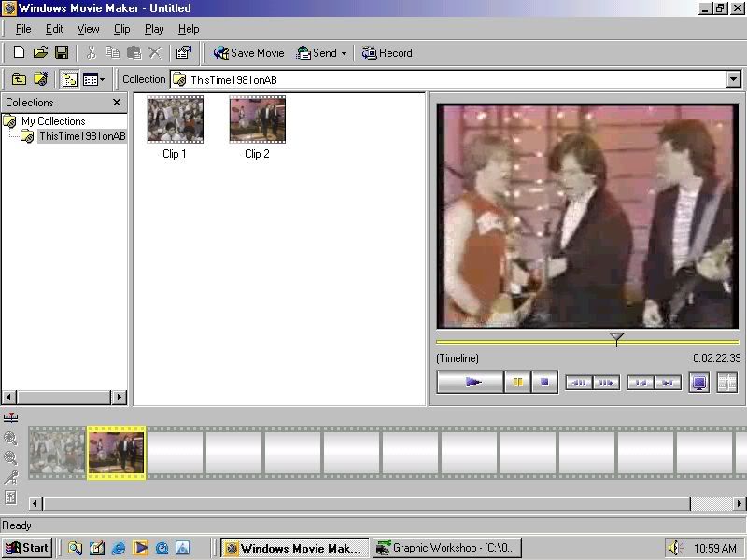Open Properties via the toolbar properties icon
Image resolution: width=747 pixels, height=560 pixels.
point(183,52)
